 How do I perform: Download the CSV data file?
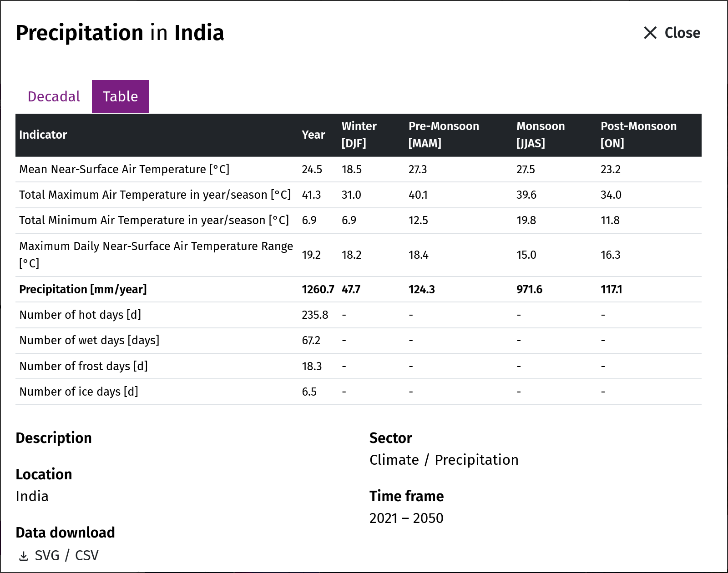click(x=87, y=555)
